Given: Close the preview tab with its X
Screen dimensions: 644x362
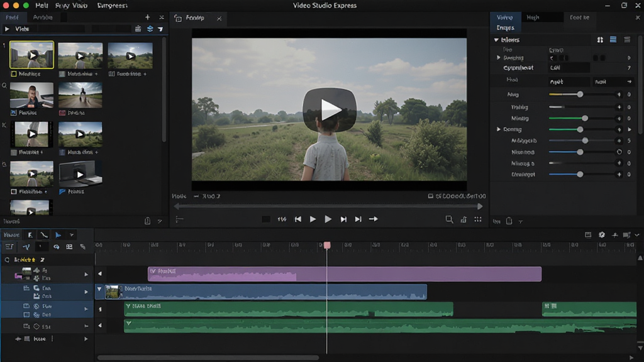Looking at the screenshot, I should (x=219, y=18).
